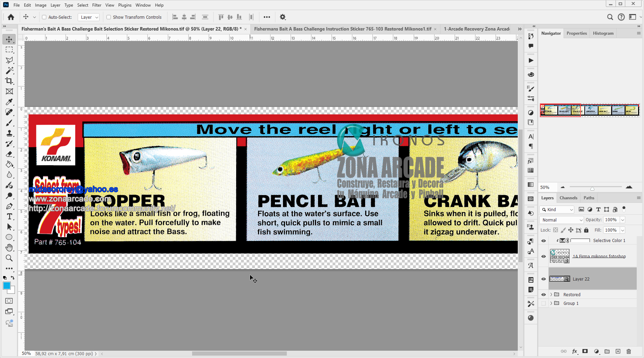Open the Normal blend mode dropdown
644x358 pixels.
(561, 220)
